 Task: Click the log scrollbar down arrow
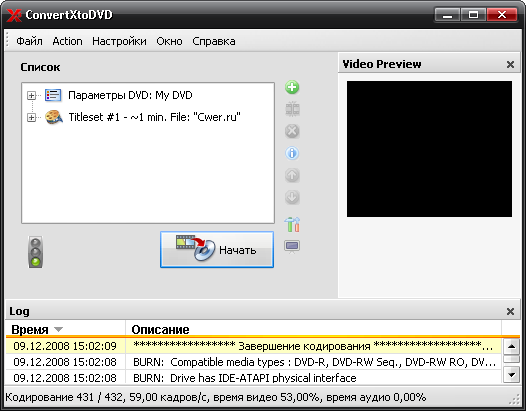coord(511,375)
